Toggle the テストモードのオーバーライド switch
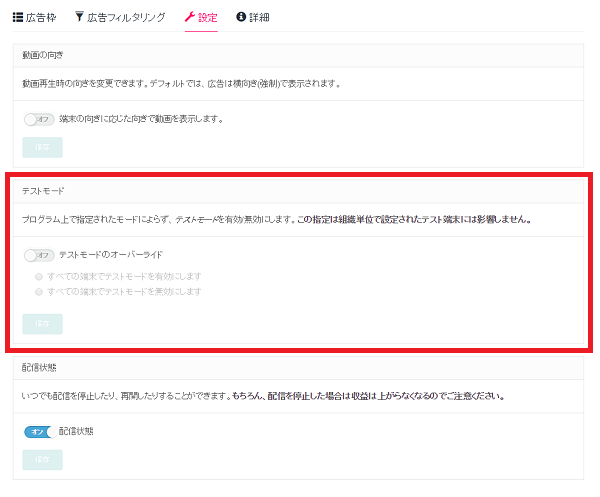The image size is (600, 497). click(39, 255)
